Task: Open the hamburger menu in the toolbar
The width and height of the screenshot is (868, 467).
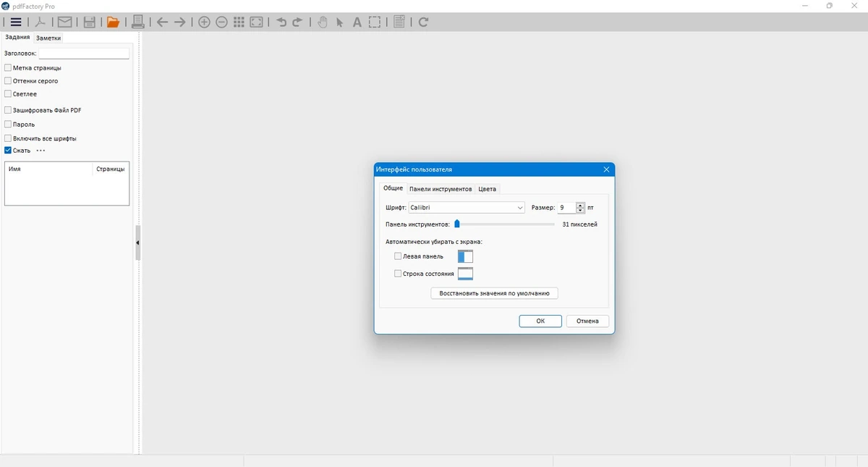Action: (16, 22)
